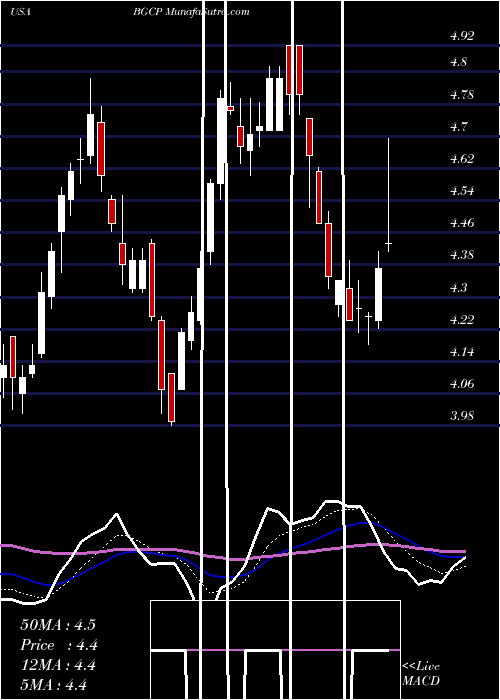This screenshot has width=500, height=700.
Task: Click the Price : 4.4 readout
Action: pyautogui.click(x=59, y=645)
